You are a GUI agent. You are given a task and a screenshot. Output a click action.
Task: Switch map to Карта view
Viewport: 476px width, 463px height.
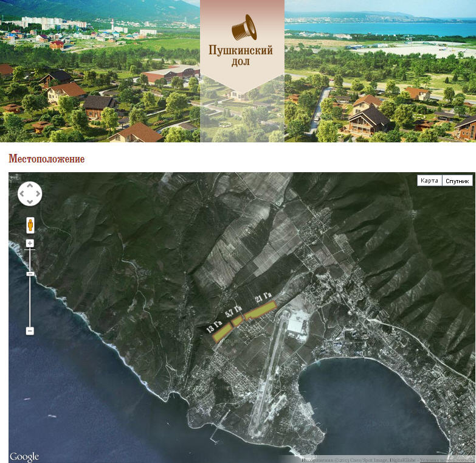click(x=429, y=181)
